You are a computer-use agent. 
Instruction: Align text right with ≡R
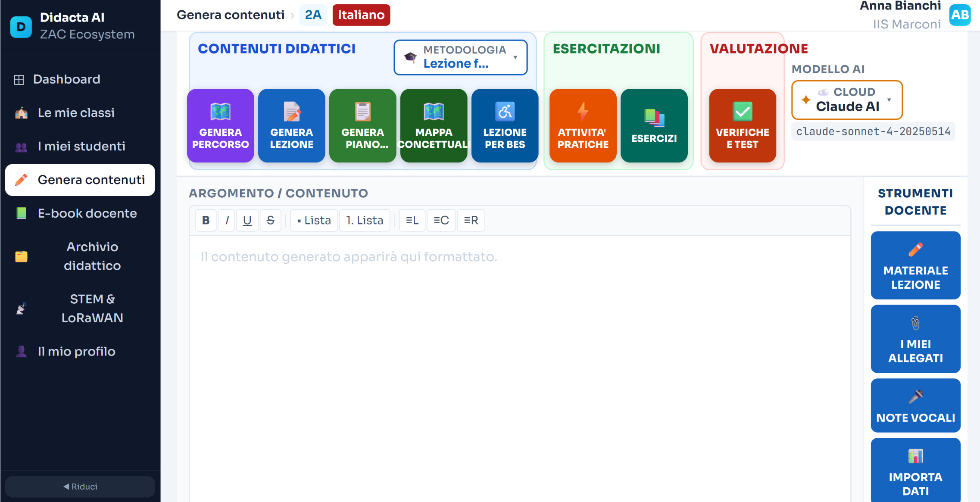coord(471,220)
